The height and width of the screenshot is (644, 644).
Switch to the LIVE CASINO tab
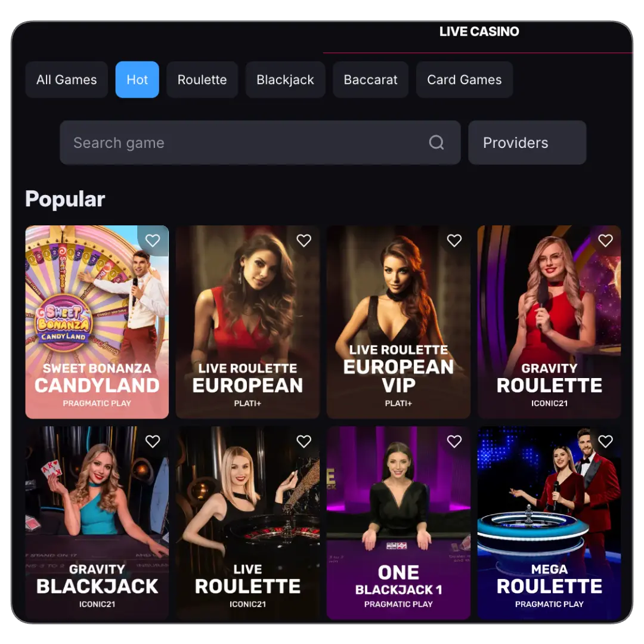[x=479, y=32]
